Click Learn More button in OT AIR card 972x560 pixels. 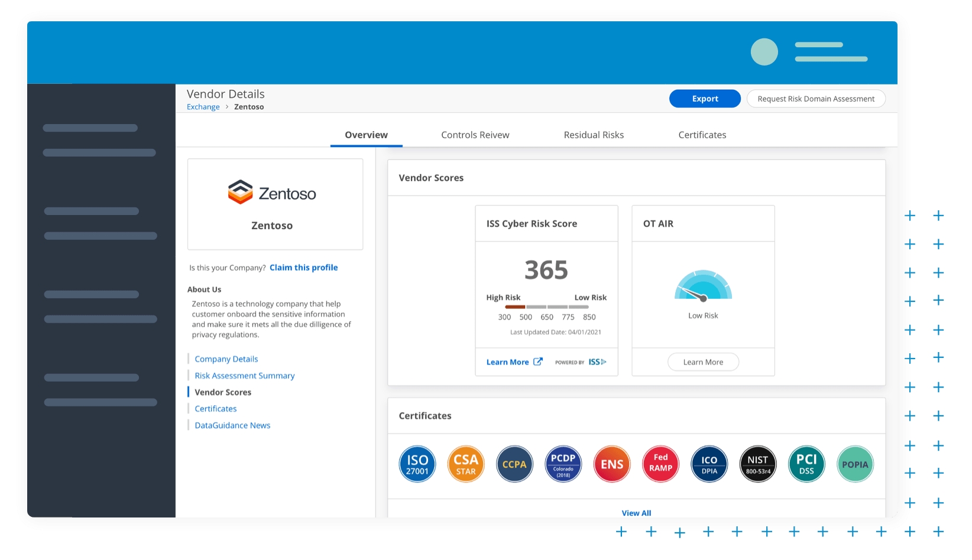pos(703,362)
